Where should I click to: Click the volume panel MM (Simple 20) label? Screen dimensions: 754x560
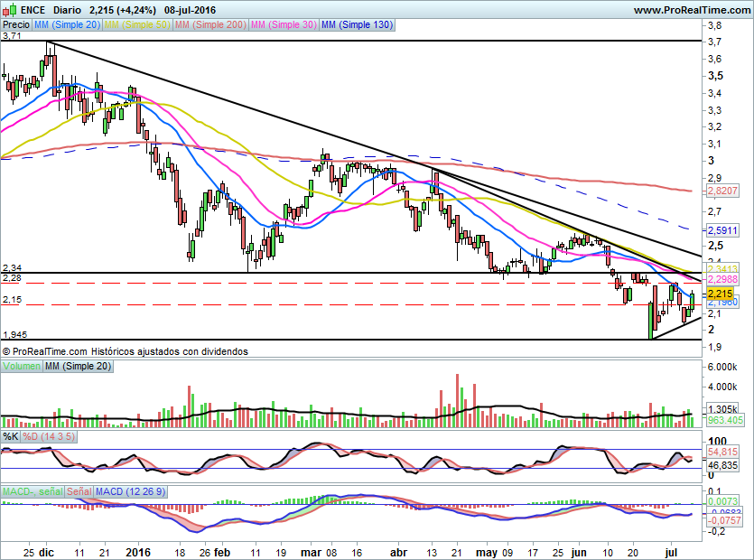tap(79, 366)
